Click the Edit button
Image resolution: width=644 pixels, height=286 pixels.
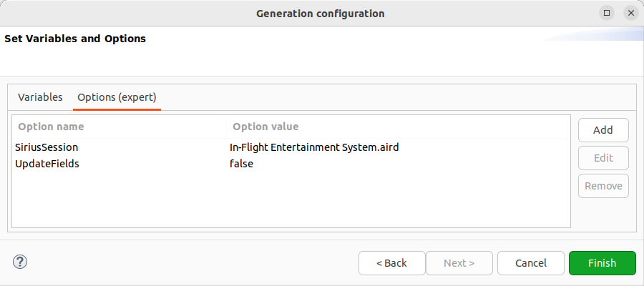603,158
